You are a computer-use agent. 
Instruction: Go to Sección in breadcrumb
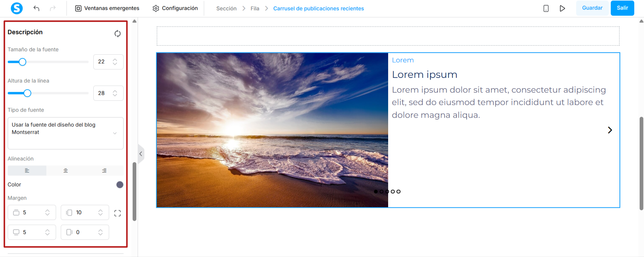(x=226, y=8)
